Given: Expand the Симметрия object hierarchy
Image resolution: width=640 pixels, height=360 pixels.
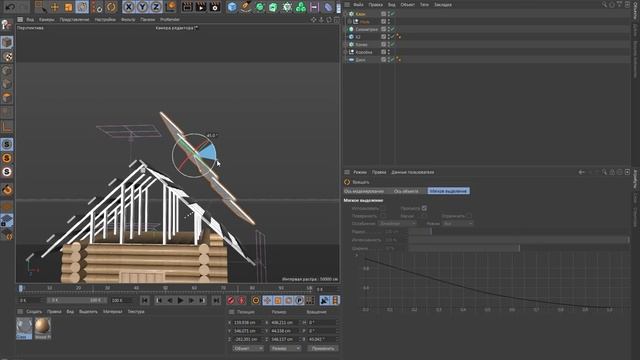Looking at the screenshot, I should click(346, 29).
